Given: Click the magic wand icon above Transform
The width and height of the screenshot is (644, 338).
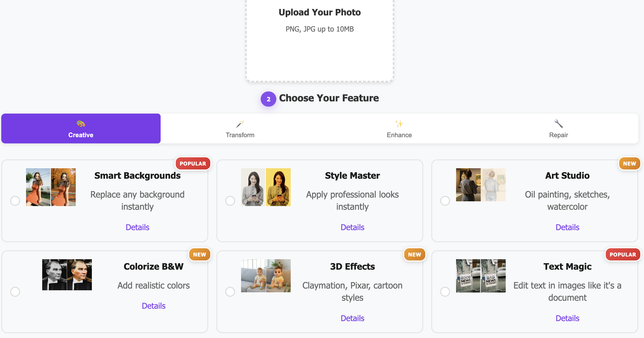Looking at the screenshot, I should (240, 124).
